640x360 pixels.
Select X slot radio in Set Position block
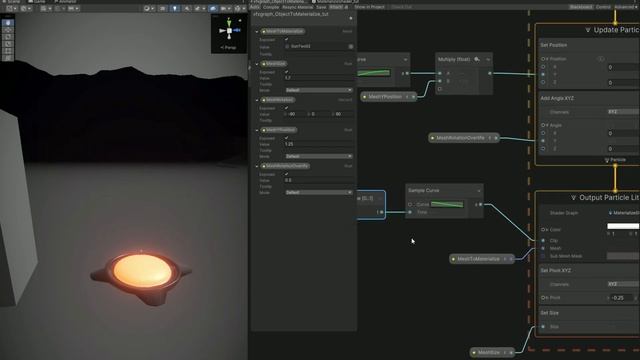pos(543,67)
